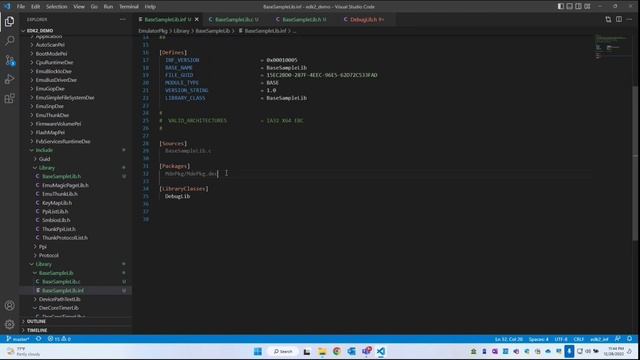
Task: Open the Run and Debug view
Action: point(9,79)
